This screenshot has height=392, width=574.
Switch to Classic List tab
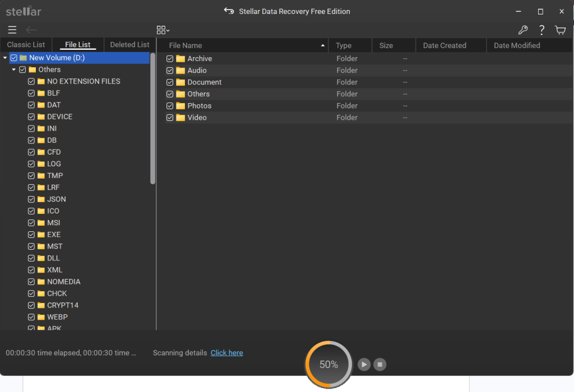[26, 45]
